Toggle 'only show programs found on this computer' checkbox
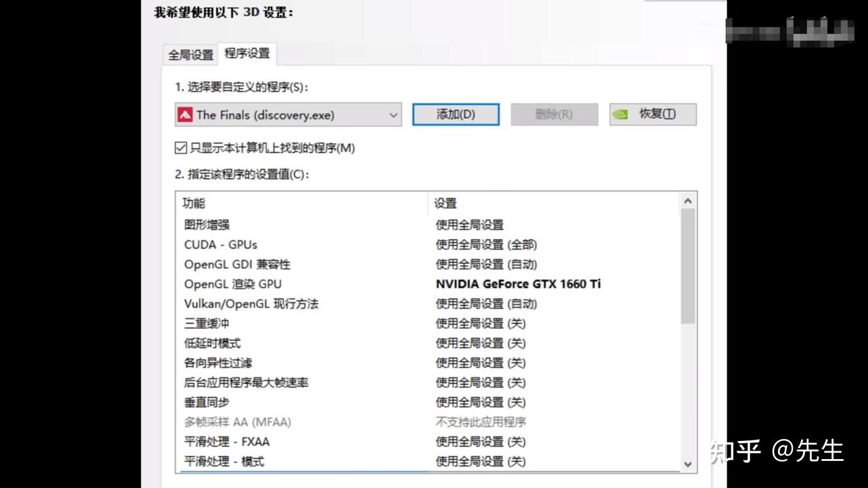The width and height of the screenshot is (868, 488). pyautogui.click(x=180, y=148)
